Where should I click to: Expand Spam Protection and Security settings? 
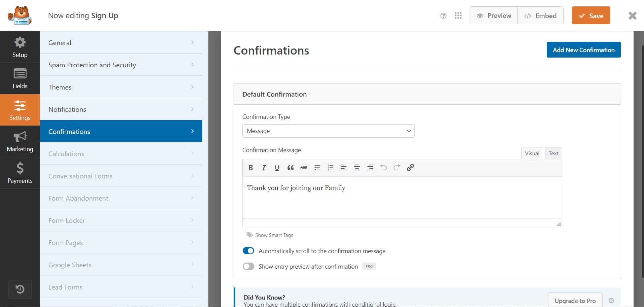pos(121,65)
